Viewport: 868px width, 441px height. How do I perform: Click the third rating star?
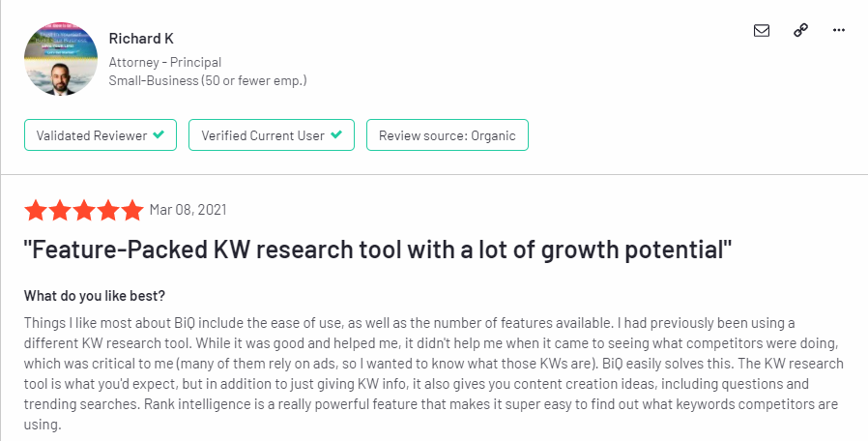[84, 211]
